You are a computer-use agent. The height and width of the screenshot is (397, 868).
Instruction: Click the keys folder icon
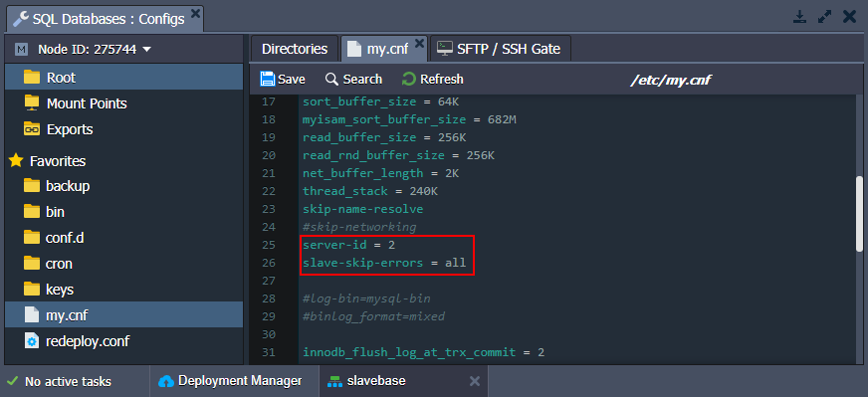click(32, 289)
